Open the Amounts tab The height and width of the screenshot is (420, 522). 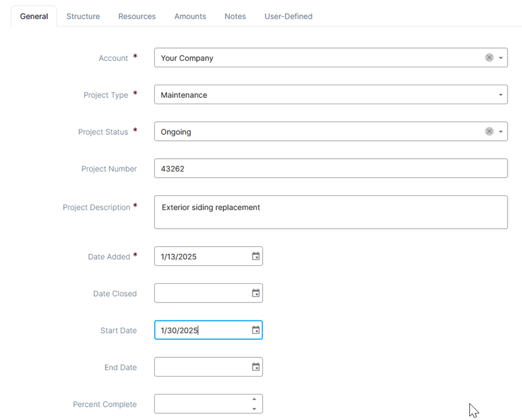tap(190, 16)
